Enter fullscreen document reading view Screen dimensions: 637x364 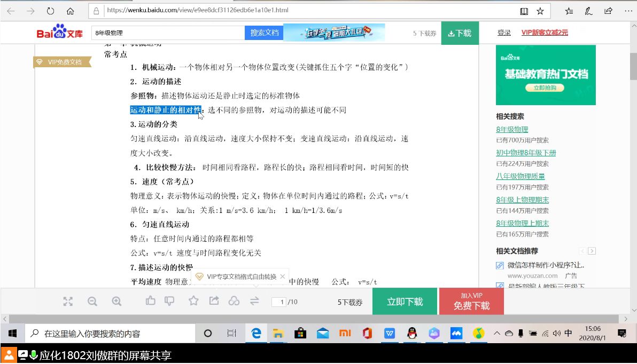[68, 301]
